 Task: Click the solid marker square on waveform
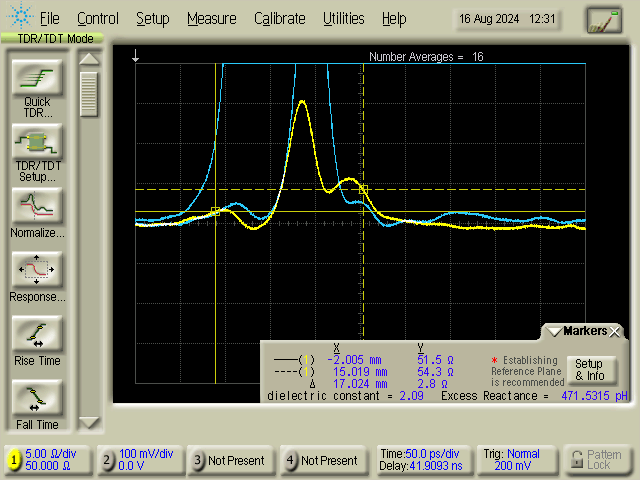tap(216, 211)
